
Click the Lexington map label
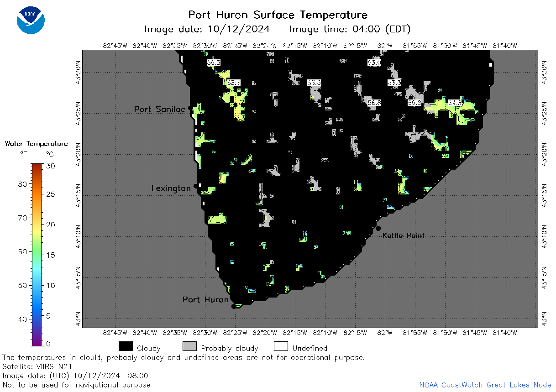[x=171, y=188]
